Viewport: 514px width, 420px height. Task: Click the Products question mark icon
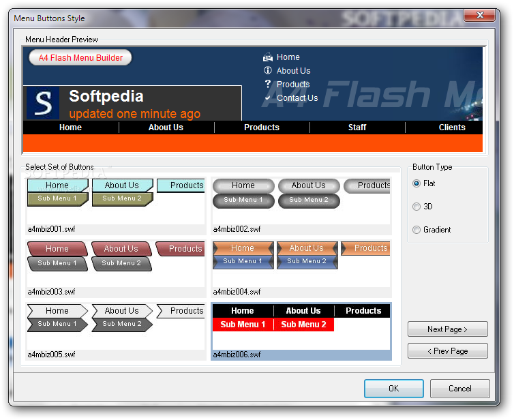click(x=268, y=84)
